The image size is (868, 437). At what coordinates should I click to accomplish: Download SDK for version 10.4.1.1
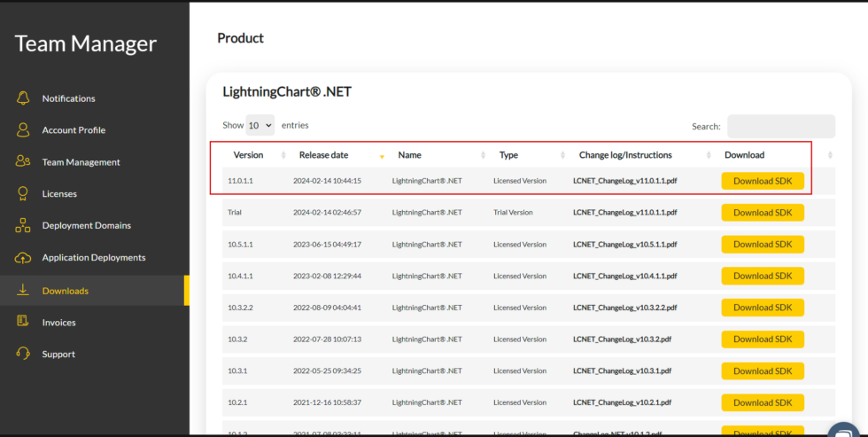(763, 276)
